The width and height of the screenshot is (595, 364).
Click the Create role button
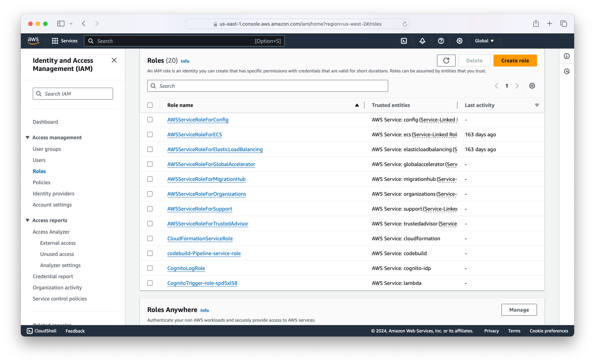coord(515,61)
